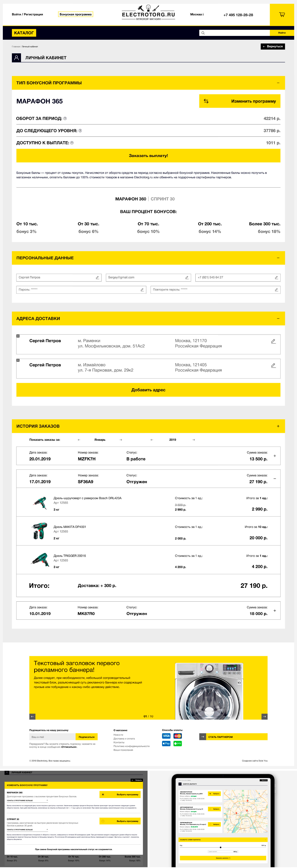Go to the year after 2019

[x=194, y=440]
